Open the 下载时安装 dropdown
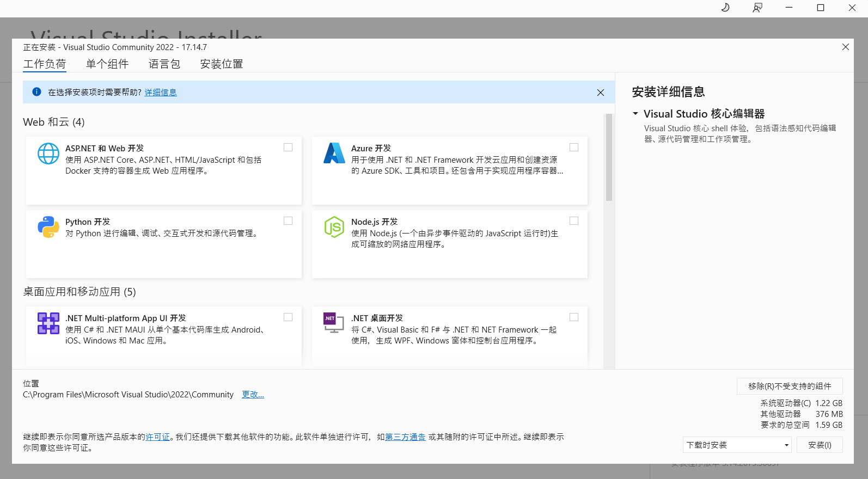 [737, 445]
